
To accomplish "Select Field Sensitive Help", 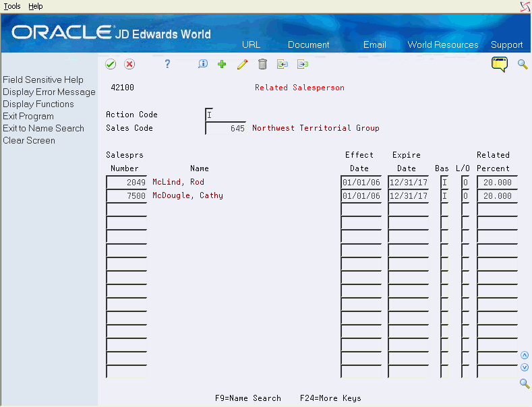I will click(43, 80).
